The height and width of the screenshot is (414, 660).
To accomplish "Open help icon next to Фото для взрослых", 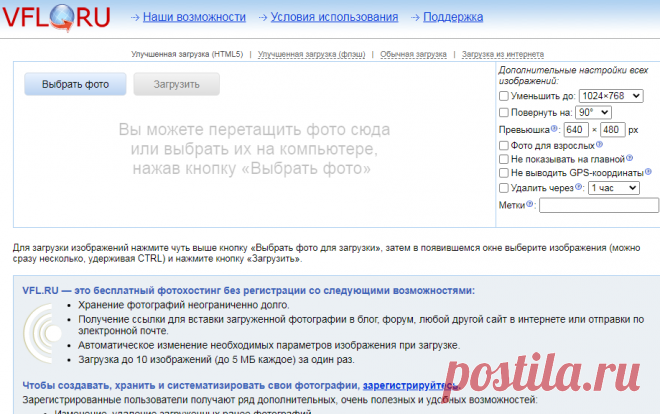I will point(599,144).
